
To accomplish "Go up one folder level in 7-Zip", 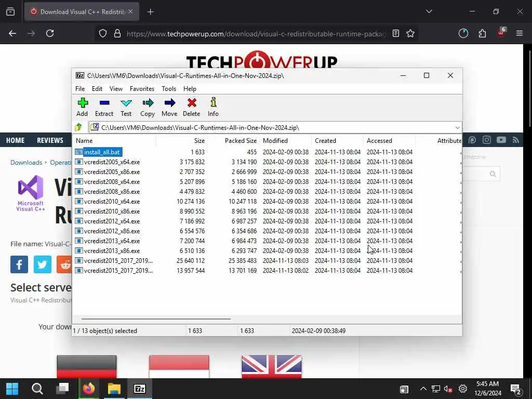I will coord(79,128).
